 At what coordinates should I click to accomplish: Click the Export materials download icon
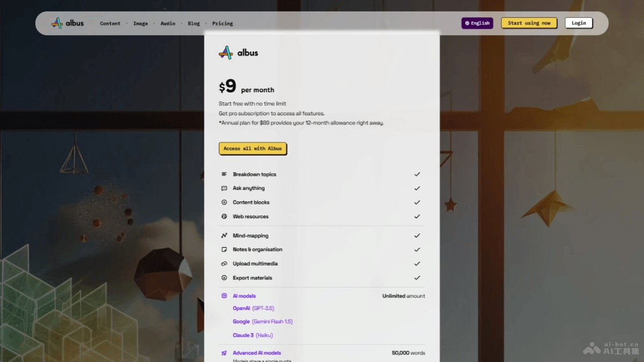[x=224, y=278]
